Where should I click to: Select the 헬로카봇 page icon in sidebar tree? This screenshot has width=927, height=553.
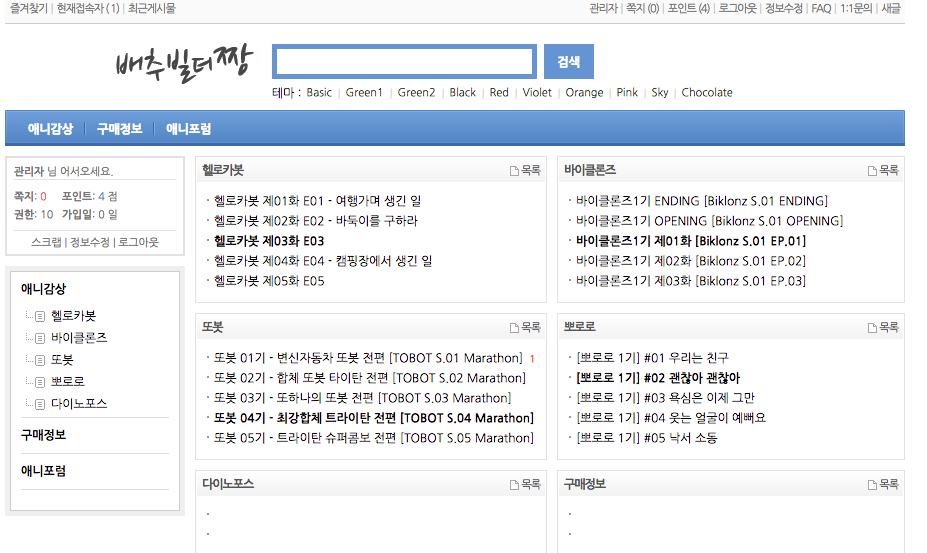coord(40,316)
